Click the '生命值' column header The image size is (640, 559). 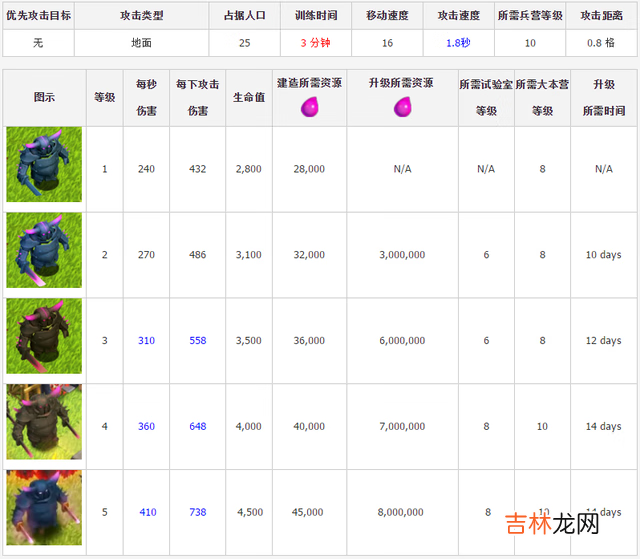(249, 97)
